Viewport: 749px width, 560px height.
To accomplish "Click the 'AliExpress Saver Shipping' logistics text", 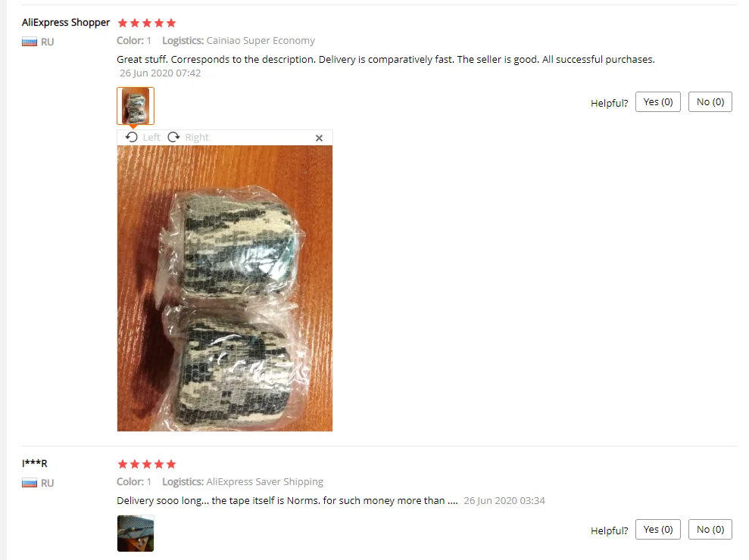I will [264, 482].
